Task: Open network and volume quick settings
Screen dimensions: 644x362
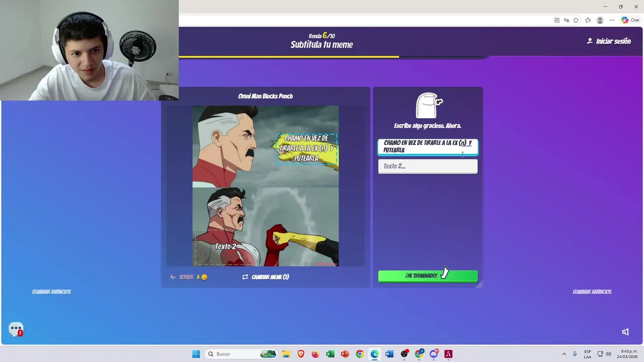Action: coord(604,354)
